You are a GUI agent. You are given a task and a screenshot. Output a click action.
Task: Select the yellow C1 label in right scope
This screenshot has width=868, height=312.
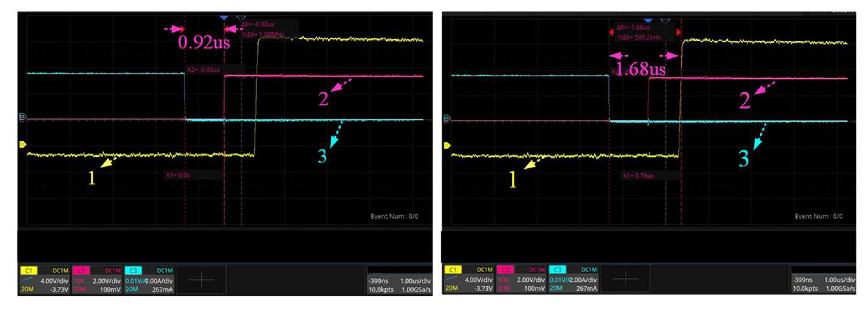click(453, 270)
